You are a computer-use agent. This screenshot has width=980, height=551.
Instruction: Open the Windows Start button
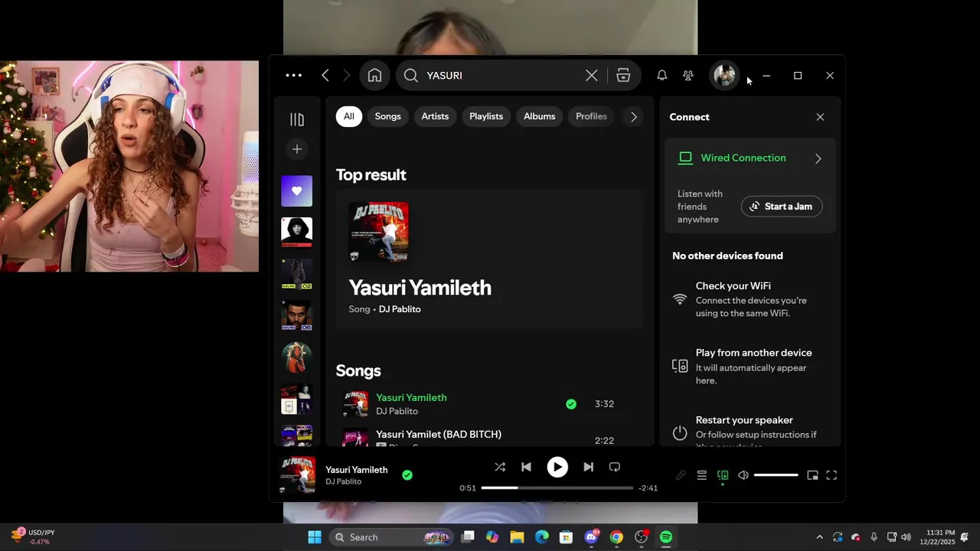pyautogui.click(x=315, y=537)
